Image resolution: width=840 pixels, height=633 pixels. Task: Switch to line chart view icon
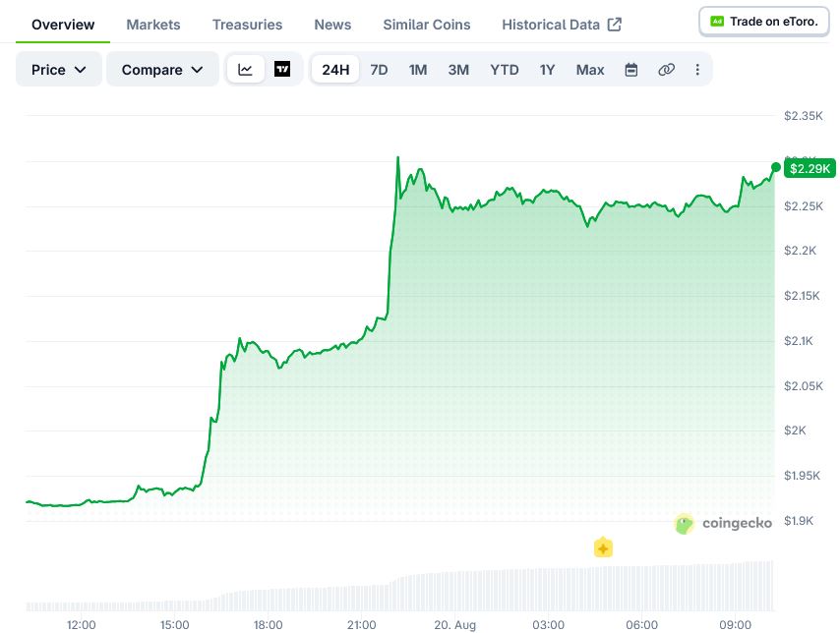[x=245, y=70]
